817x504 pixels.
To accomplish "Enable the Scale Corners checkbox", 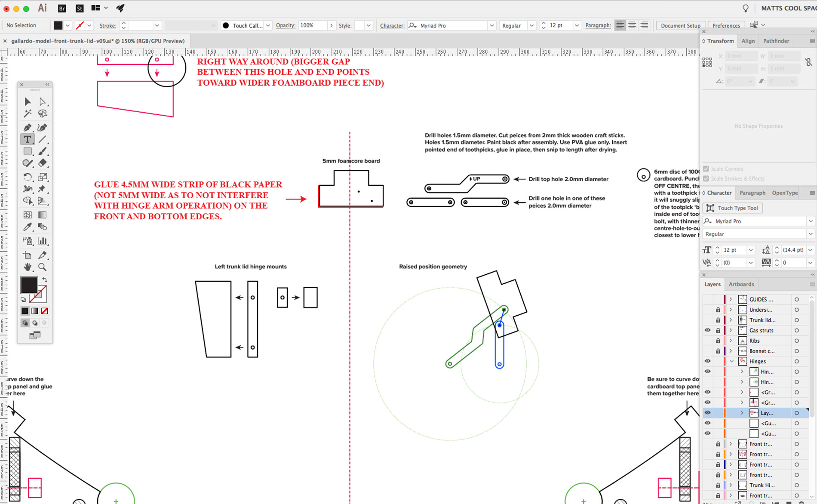I will [706, 169].
